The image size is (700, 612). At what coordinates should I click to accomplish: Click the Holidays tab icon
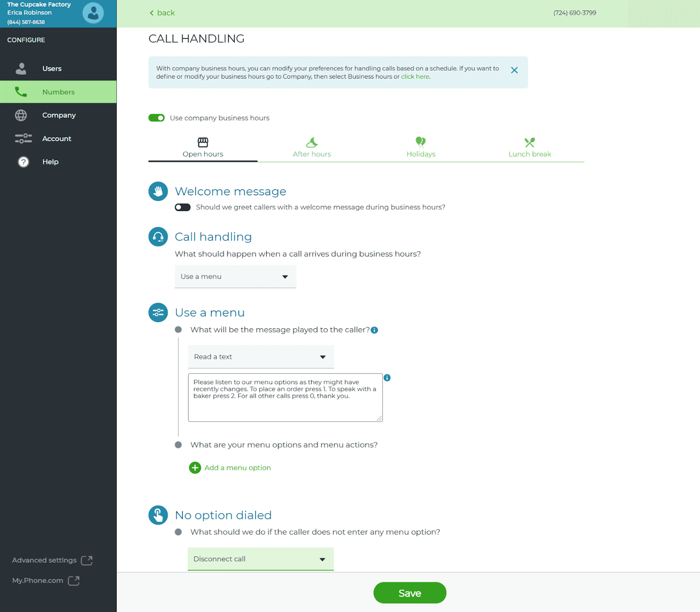click(x=420, y=141)
